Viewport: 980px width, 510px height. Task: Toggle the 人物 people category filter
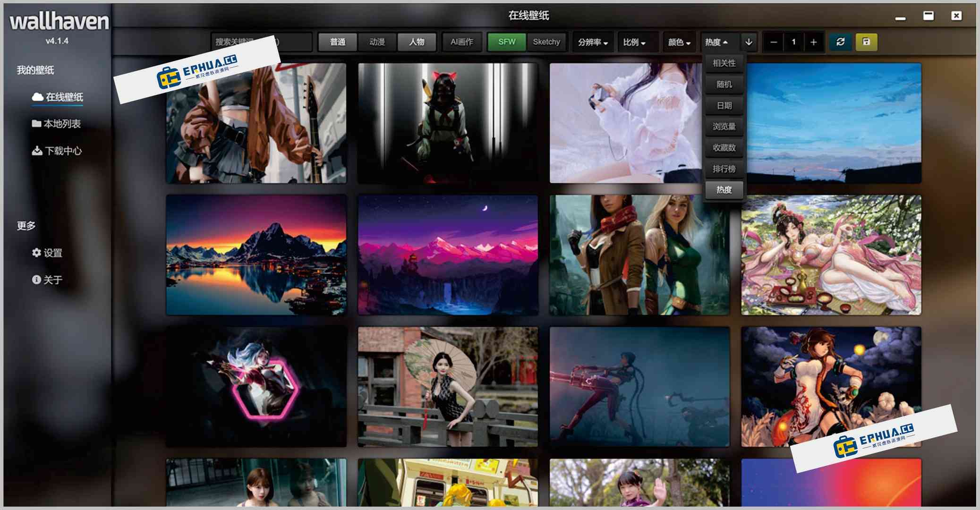point(417,42)
